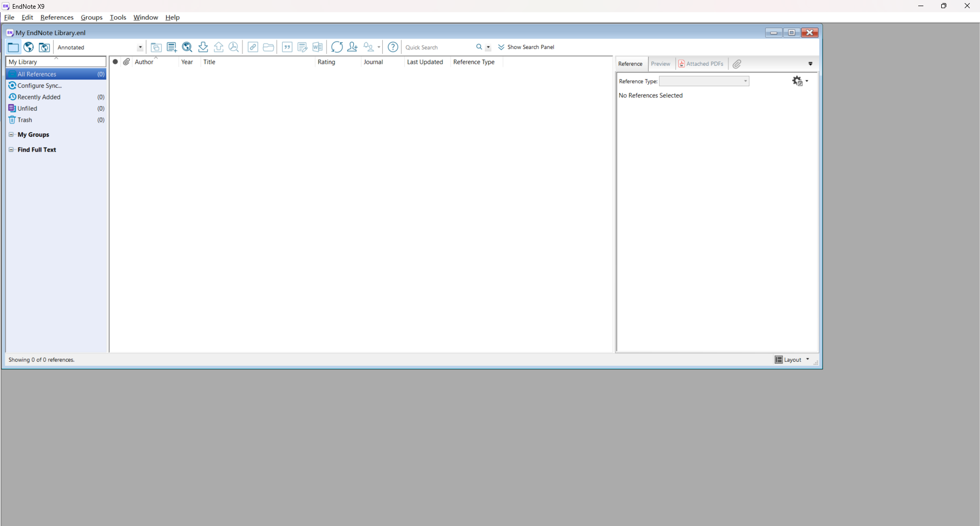980x526 pixels.
Task: Click the 'Showing 0 of 0 references.' status text
Action: pos(42,360)
